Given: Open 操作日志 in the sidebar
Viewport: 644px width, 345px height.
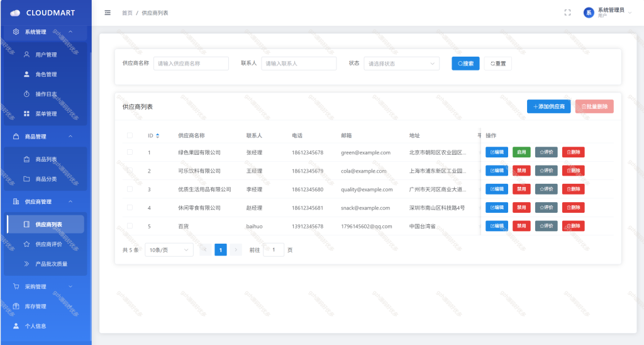Looking at the screenshot, I should (x=45, y=94).
